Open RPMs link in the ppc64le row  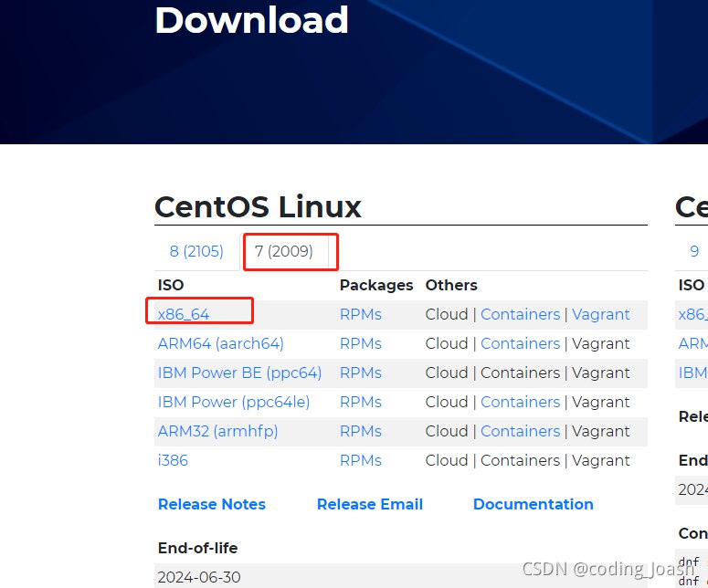pyautogui.click(x=360, y=402)
